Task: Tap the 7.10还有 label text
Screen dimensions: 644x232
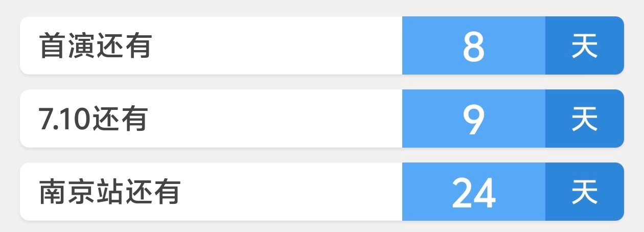Action: (93, 120)
